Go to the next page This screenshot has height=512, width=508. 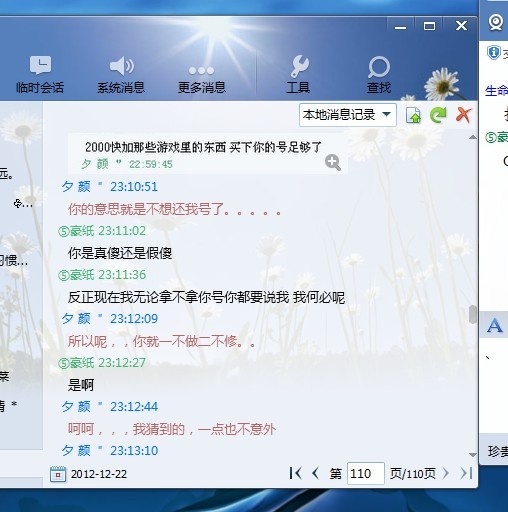click(446, 473)
